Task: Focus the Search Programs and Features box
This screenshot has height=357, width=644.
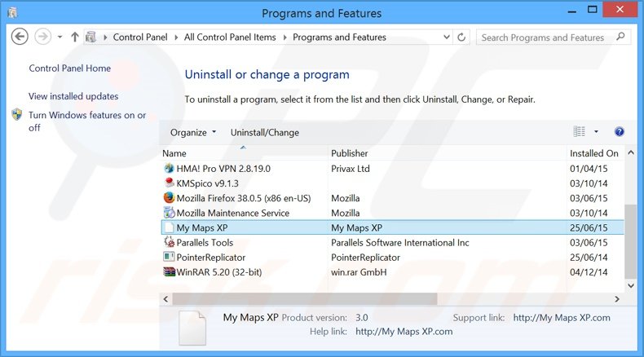Action: click(554, 37)
